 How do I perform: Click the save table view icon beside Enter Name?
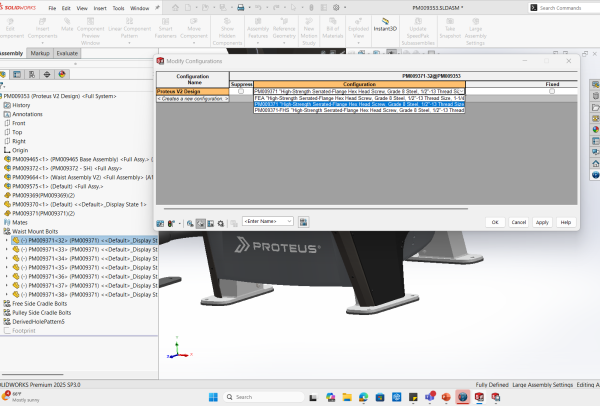click(x=303, y=222)
